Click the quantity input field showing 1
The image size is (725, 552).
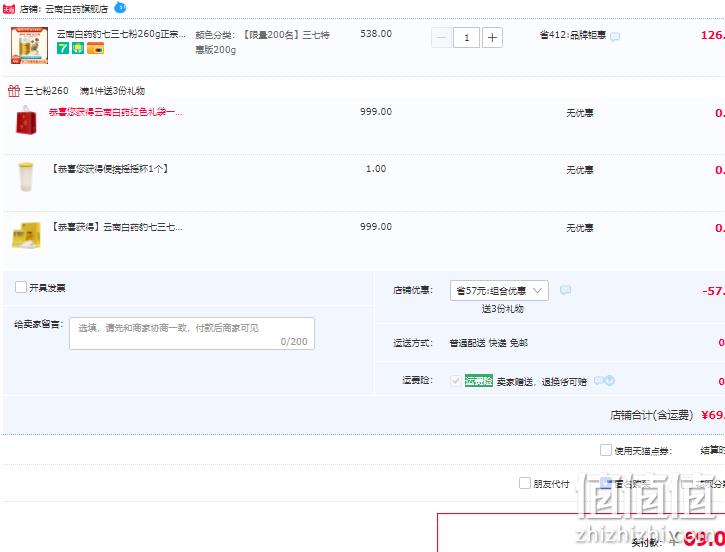coord(466,37)
